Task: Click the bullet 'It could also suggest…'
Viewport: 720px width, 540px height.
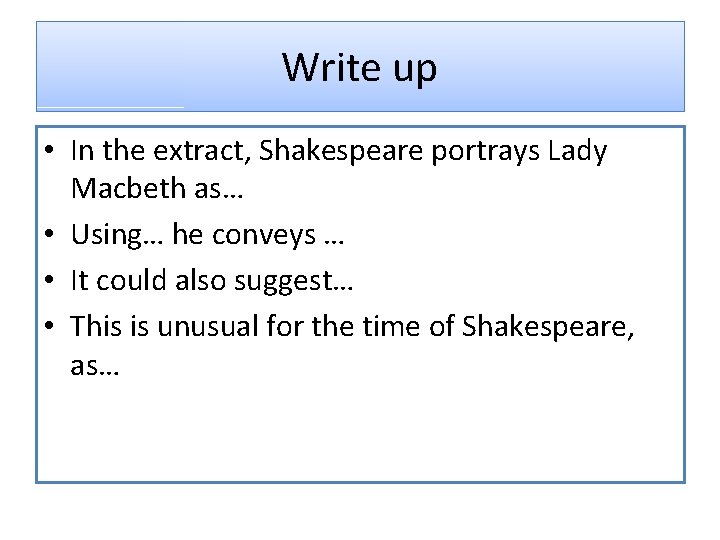Action: [x=212, y=281]
